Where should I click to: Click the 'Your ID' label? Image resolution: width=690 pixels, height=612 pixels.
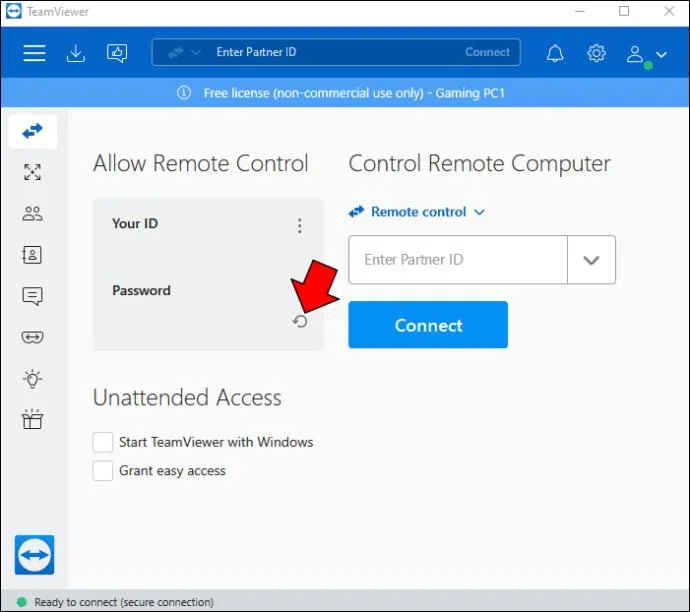[x=135, y=224]
